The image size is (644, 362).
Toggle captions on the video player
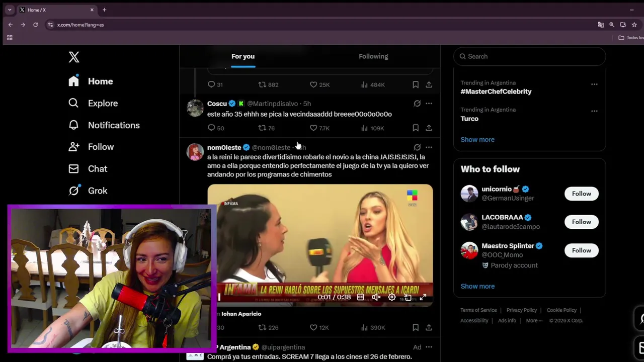click(360, 297)
